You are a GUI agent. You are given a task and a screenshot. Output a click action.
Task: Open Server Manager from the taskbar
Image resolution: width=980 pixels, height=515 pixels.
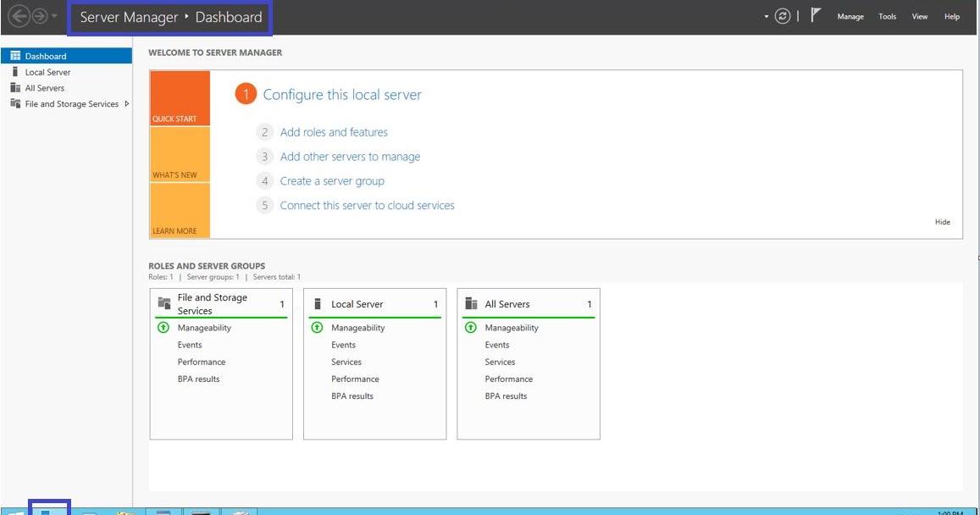pyautogui.click(x=47, y=510)
